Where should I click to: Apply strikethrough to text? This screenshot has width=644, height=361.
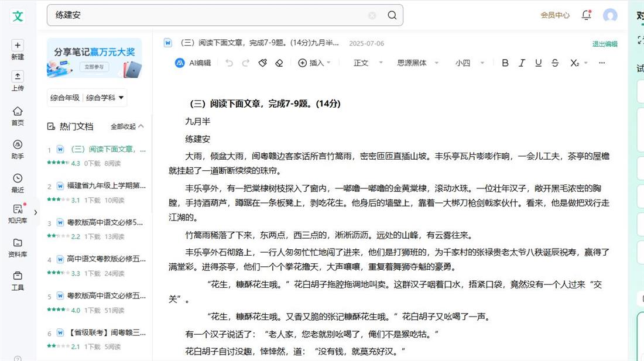555,63
